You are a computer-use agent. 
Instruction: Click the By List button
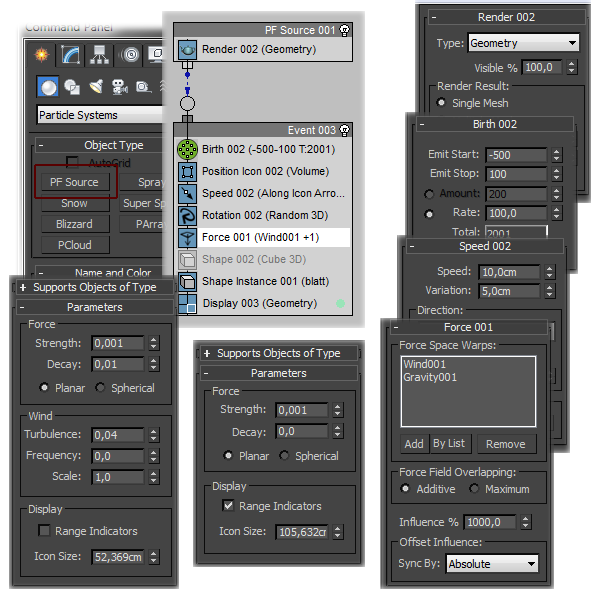[449, 444]
